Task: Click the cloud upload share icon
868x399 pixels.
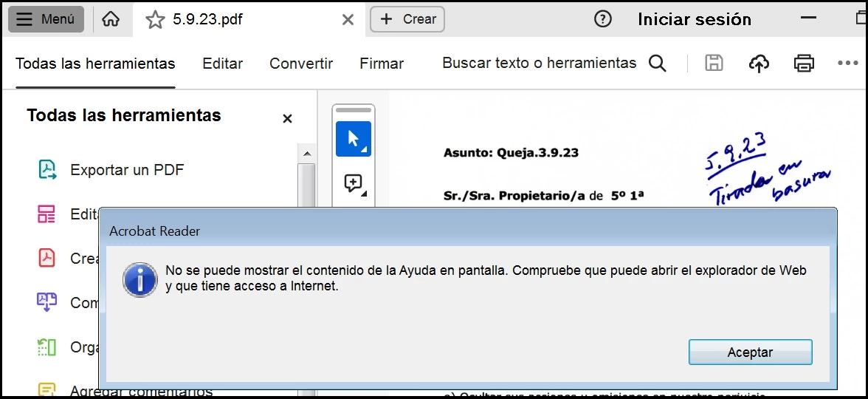Action: pyautogui.click(x=759, y=64)
